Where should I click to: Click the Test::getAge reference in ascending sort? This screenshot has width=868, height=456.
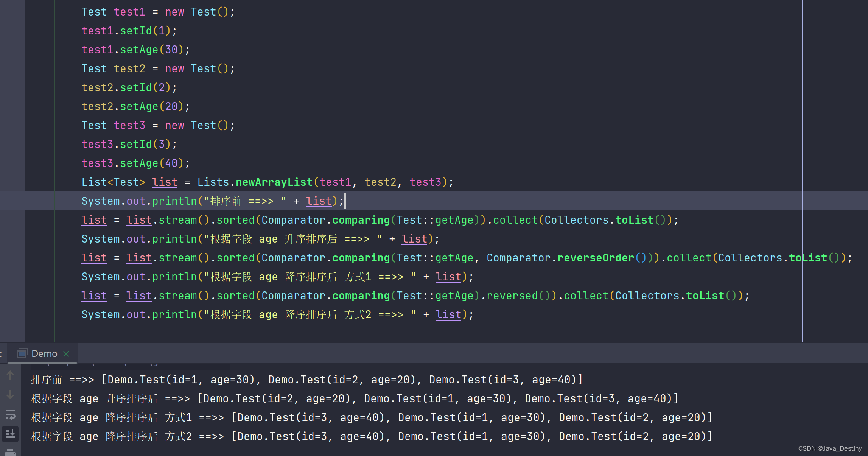435,220
